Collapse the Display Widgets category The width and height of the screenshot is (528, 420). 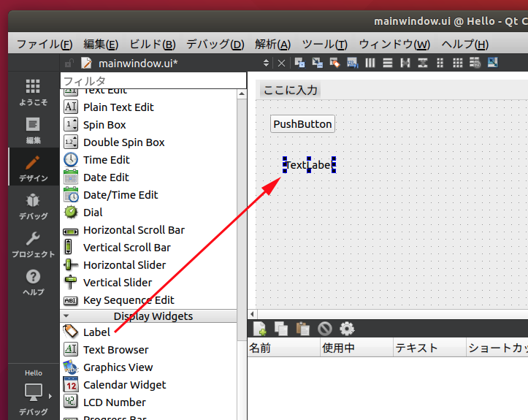[67, 316]
